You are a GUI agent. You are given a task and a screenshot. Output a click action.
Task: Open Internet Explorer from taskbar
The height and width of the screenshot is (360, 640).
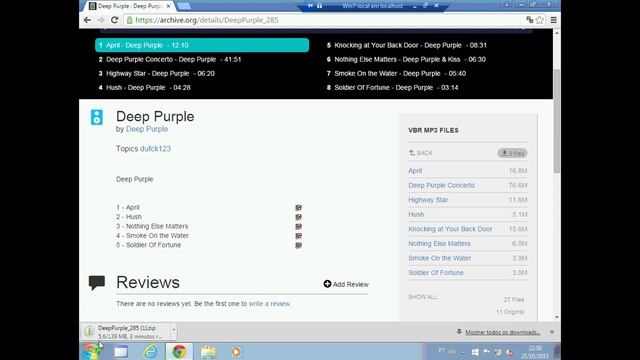pyautogui.click(x=150, y=351)
